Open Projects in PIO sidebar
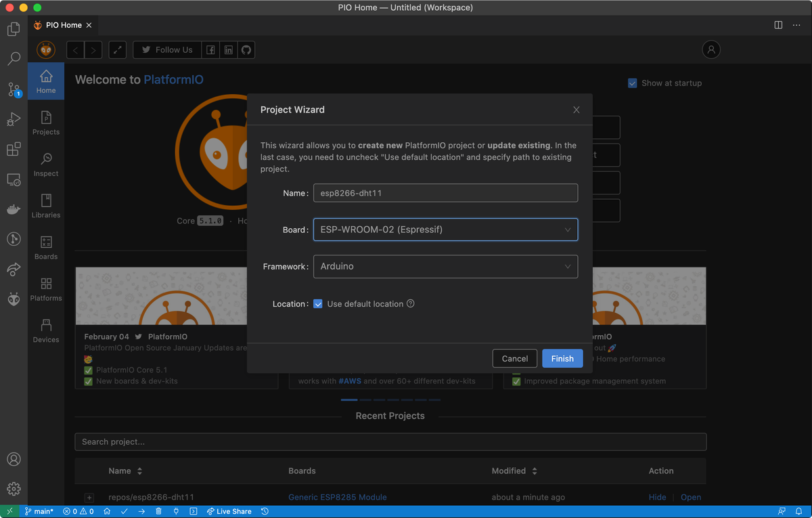Image resolution: width=812 pixels, height=518 pixels. [46, 123]
